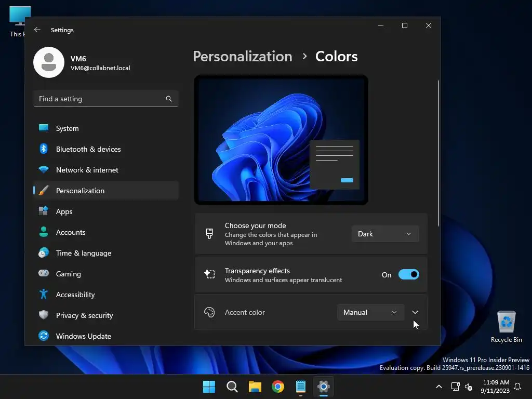Click the Windows Update sync icon
The height and width of the screenshot is (399, 532).
pyautogui.click(x=44, y=336)
